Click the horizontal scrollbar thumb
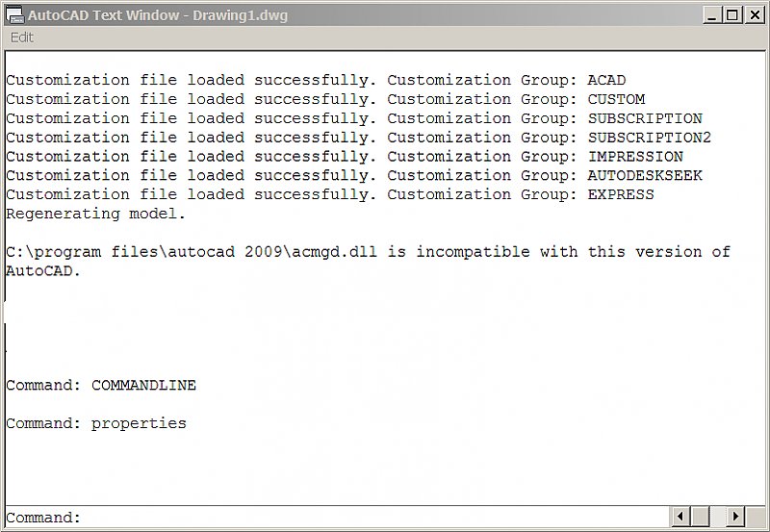Image resolution: width=770 pixels, height=532 pixels. (x=700, y=517)
